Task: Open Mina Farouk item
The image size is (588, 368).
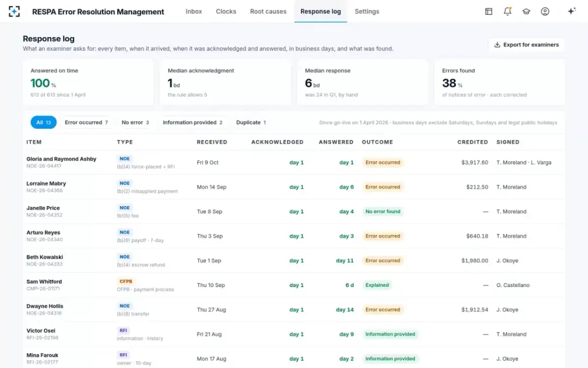Action: [x=42, y=355]
